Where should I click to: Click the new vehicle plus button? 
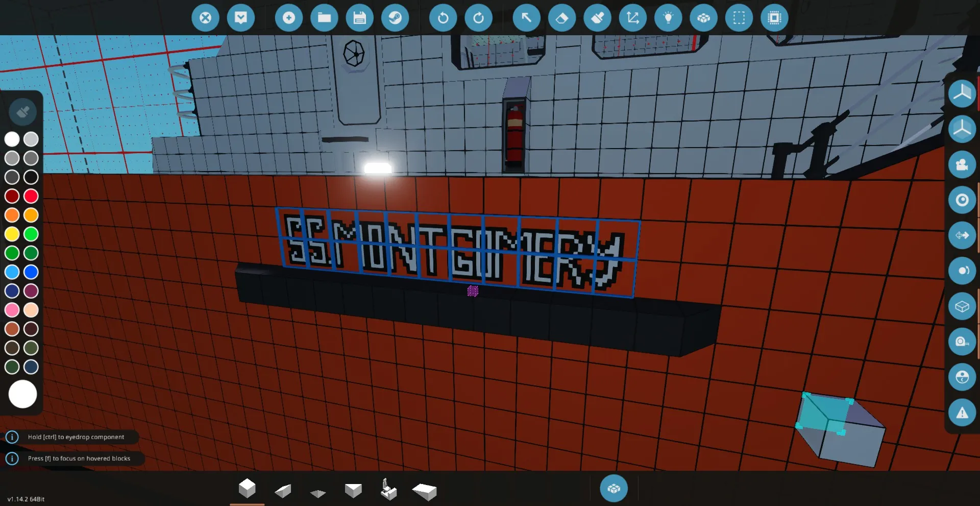click(288, 18)
